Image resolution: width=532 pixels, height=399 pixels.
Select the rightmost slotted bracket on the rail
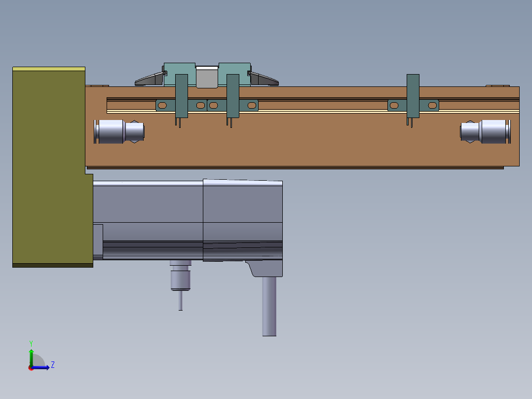coord(413,105)
